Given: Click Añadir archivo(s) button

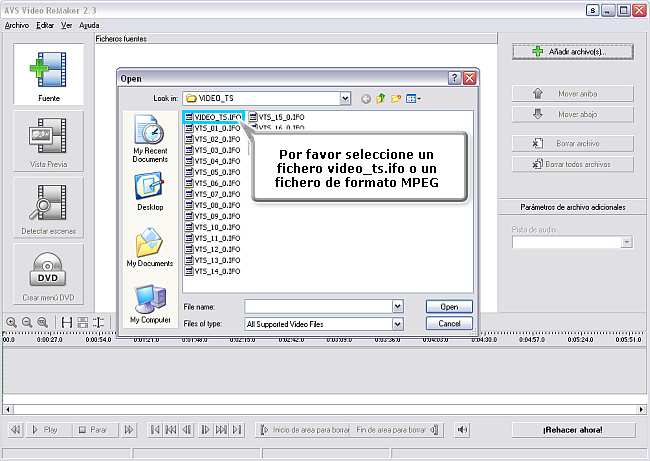Looking at the screenshot, I should coord(573,52).
